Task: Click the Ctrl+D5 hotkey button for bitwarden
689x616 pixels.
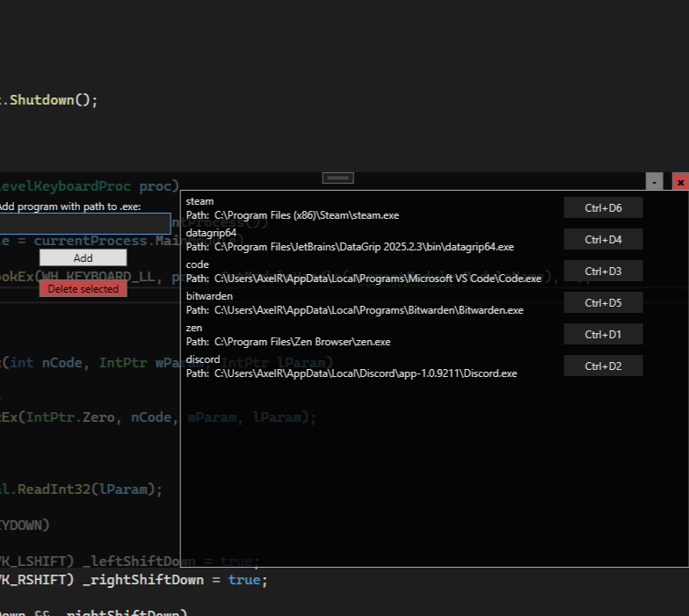Action: (603, 302)
